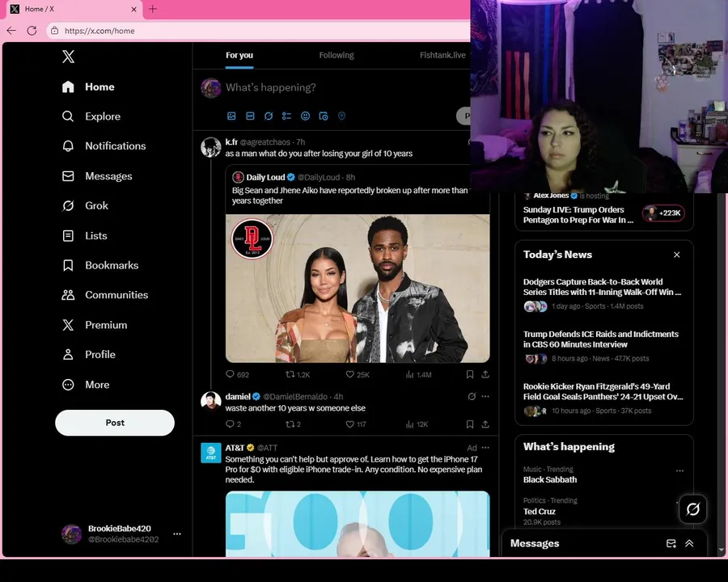
Task: View analytics for the 1.4M views post
Action: [x=418, y=374]
